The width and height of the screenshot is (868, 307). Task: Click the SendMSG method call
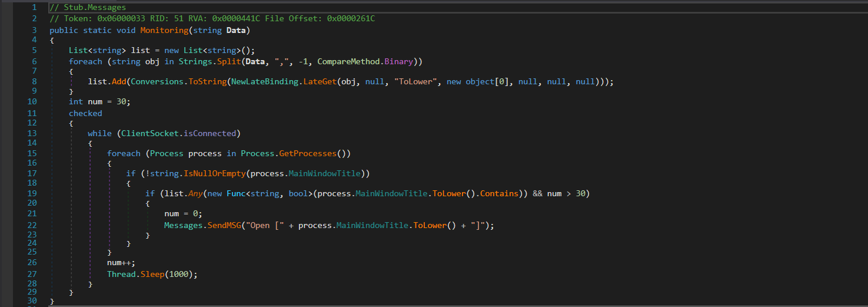[x=224, y=226]
